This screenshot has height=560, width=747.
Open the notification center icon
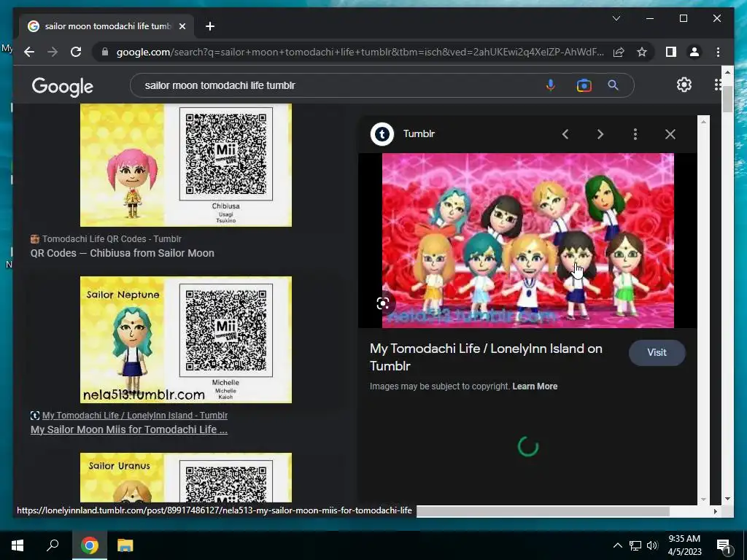(724, 545)
